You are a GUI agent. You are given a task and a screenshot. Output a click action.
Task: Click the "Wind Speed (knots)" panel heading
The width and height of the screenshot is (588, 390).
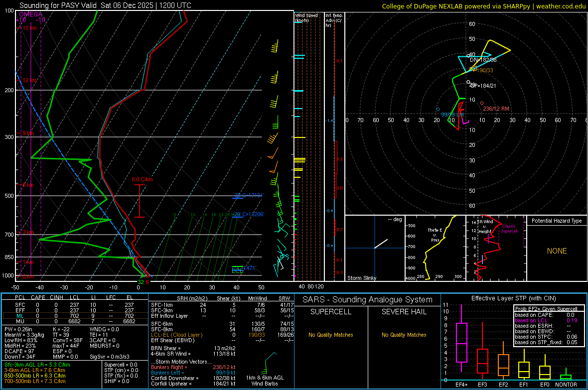pos(306,17)
